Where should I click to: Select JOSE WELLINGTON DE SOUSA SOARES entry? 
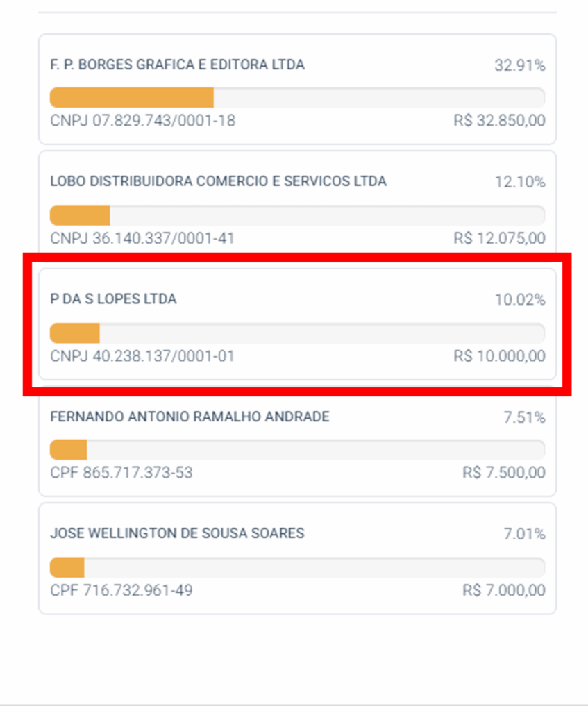pyautogui.click(x=297, y=559)
